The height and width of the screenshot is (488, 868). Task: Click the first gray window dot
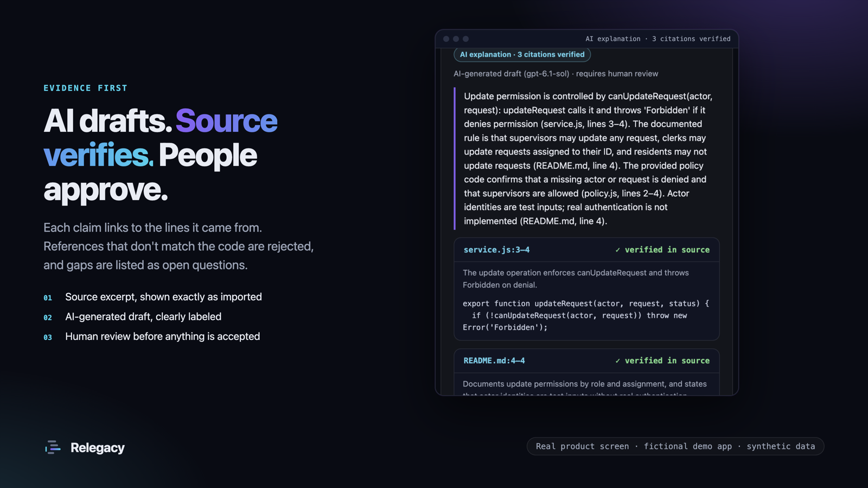pos(446,39)
